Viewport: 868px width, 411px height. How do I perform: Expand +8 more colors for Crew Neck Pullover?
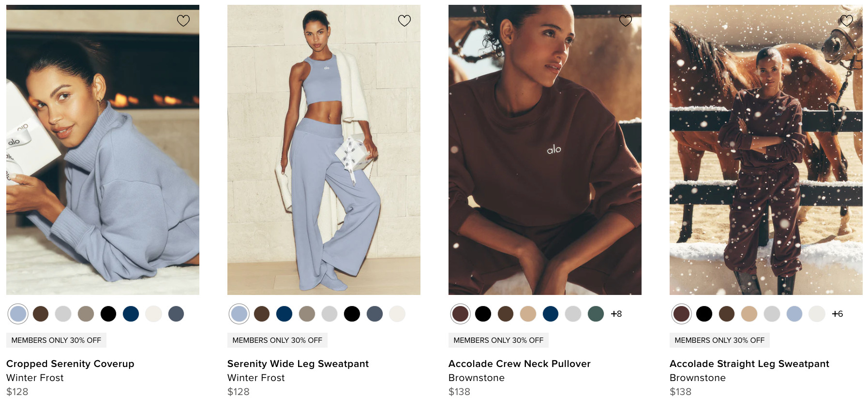click(616, 314)
